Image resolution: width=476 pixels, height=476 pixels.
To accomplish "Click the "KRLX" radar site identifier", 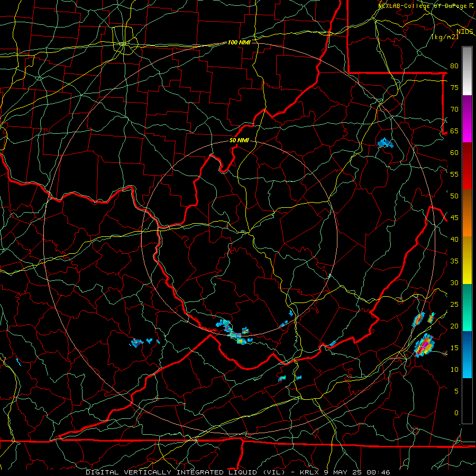I will pos(309,472).
